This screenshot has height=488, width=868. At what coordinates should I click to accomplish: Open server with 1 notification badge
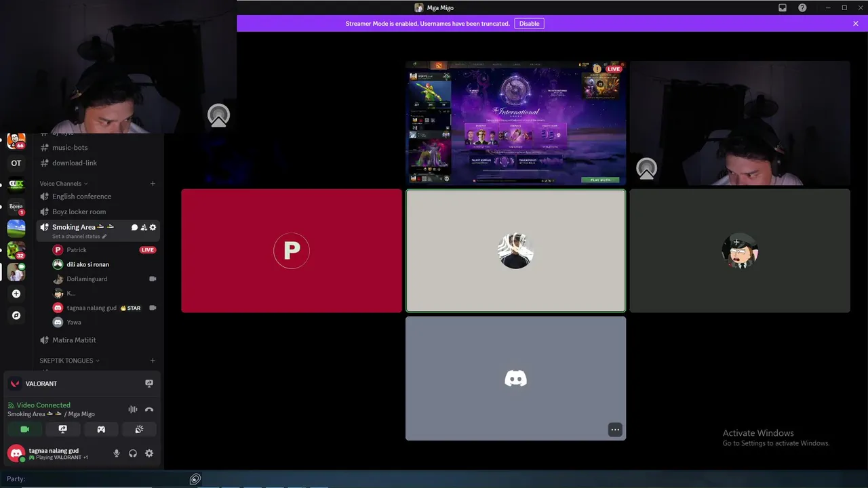point(16,207)
